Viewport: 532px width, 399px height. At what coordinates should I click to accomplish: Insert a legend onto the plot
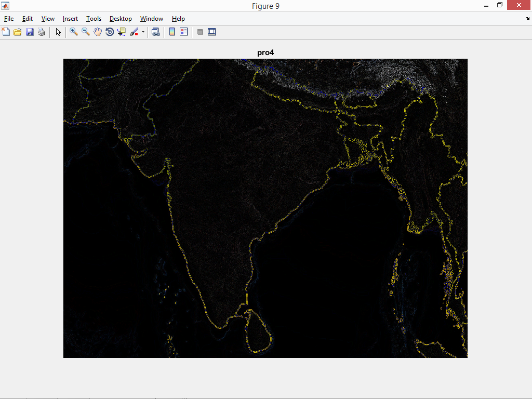tap(183, 32)
